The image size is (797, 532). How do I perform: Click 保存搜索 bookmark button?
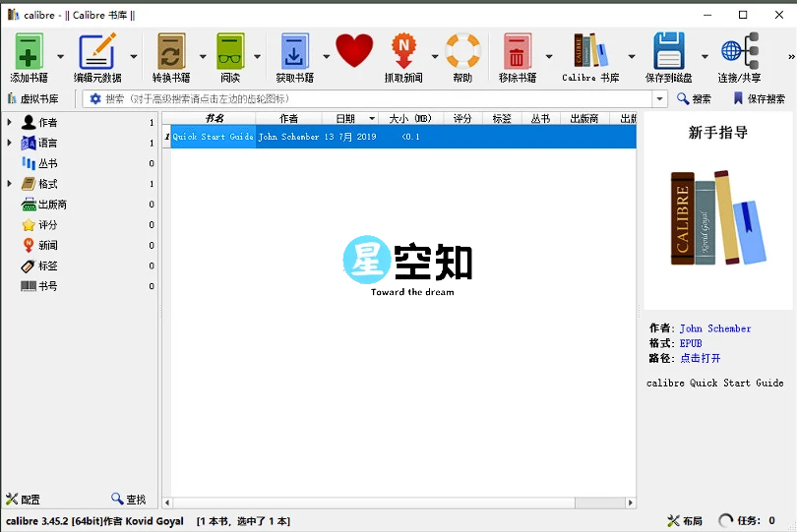[x=760, y=98]
